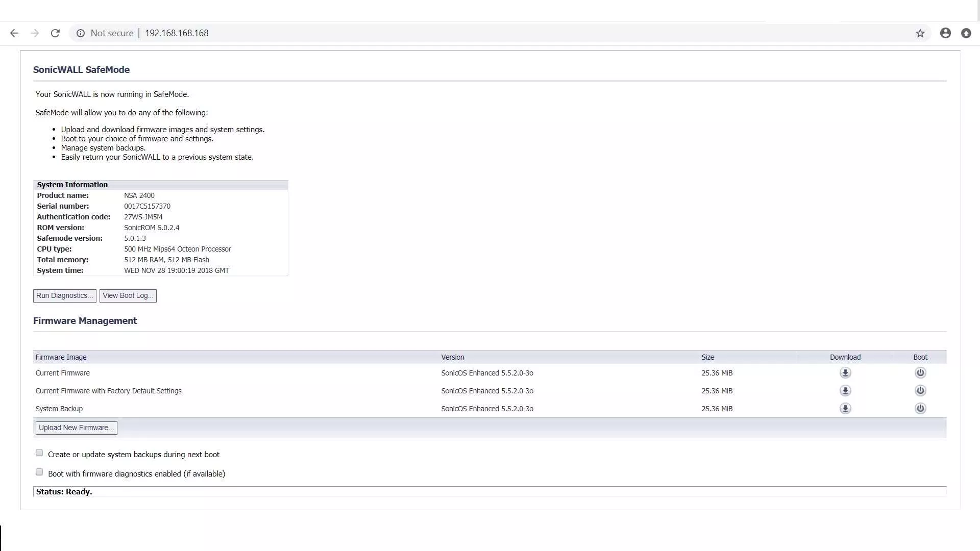The image size is (980, 551).
Task: Open the View Boot Log button
Action: click(x=128, y=296)
